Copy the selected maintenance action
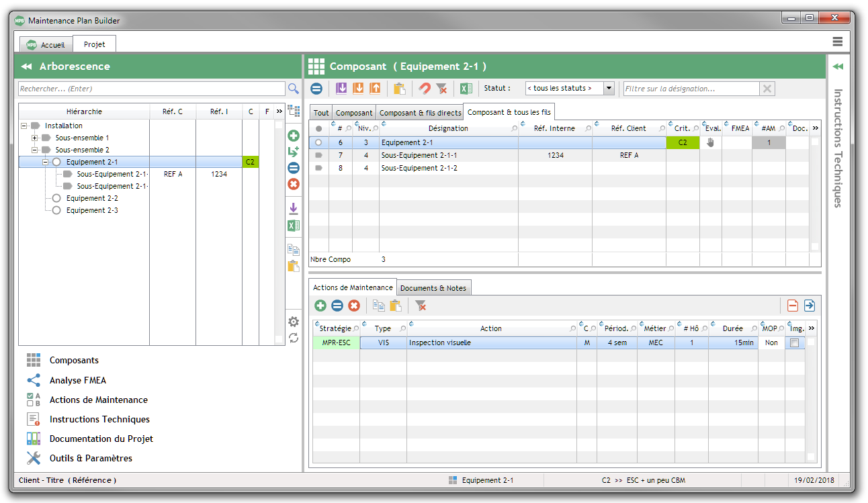The width and height of the screenshot is (868, 503). pyautogui.click(x=379, y=306)
